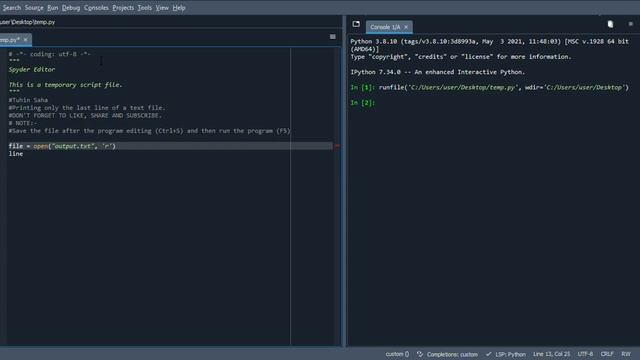Open the IPython console options menu

631,24
